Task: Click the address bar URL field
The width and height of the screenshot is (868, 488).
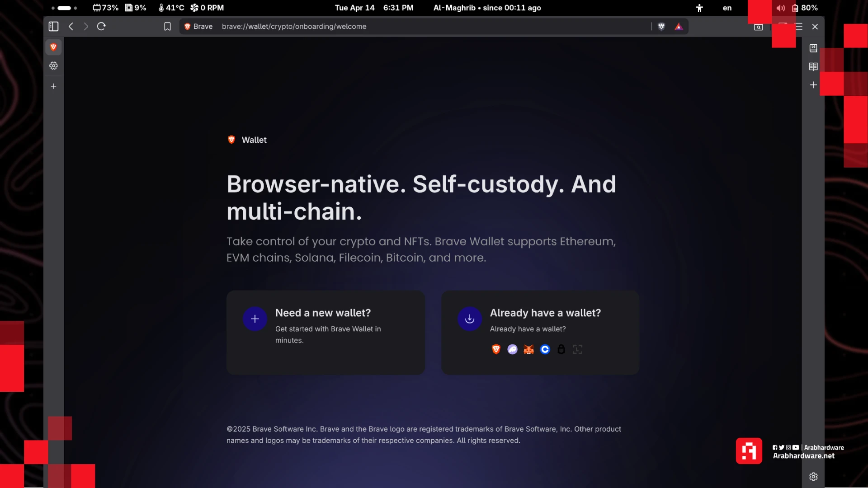Action: pyautogui.click(x=407, y=26)
